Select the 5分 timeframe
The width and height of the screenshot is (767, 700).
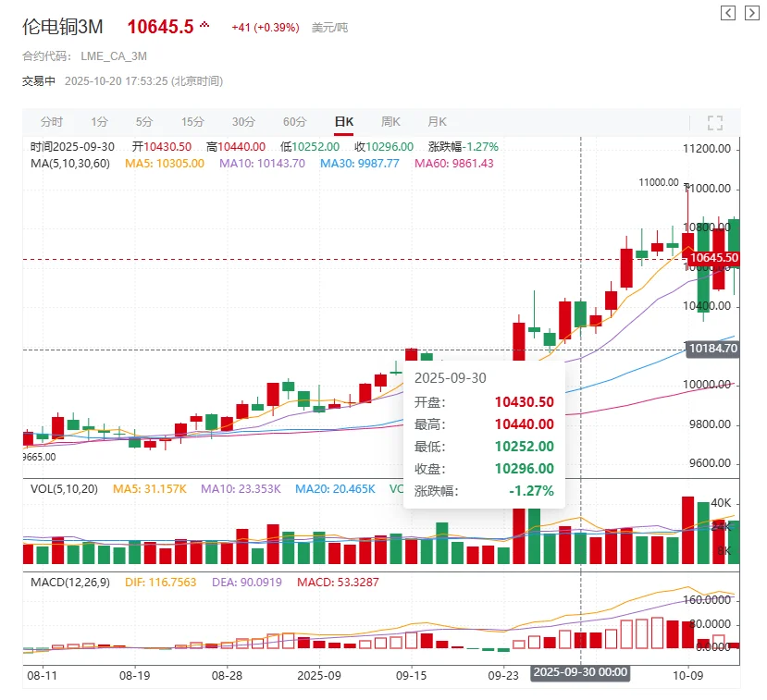coord(143,121)
